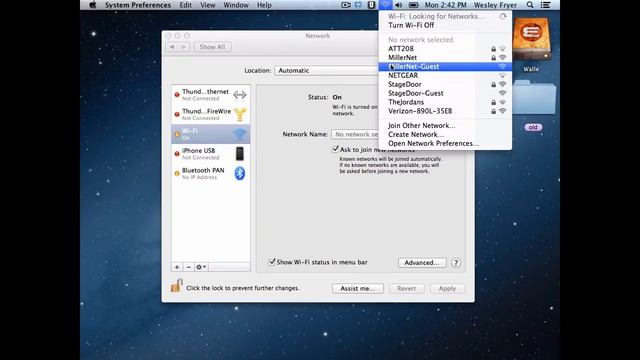Open the old folder on desktop
The height and width of the screenshot is (360, 640).
tap(534, 97)
